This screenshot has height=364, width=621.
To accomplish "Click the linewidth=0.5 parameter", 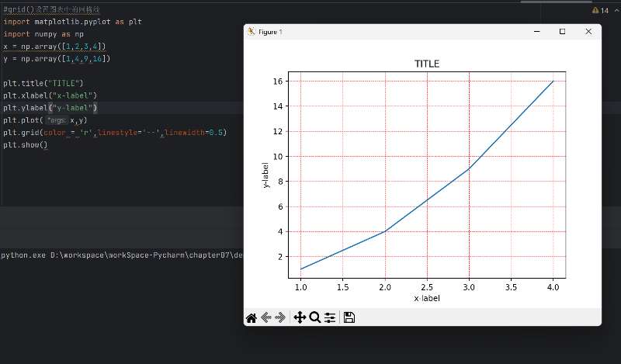I will click(x=193, y=132).
